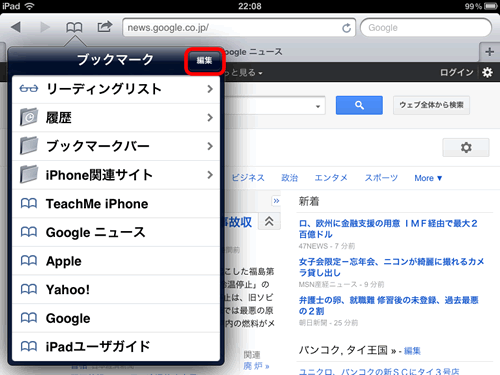Click the バンコク, タイ王国 heading
500x375 pixels.
(x=343, y=350)
